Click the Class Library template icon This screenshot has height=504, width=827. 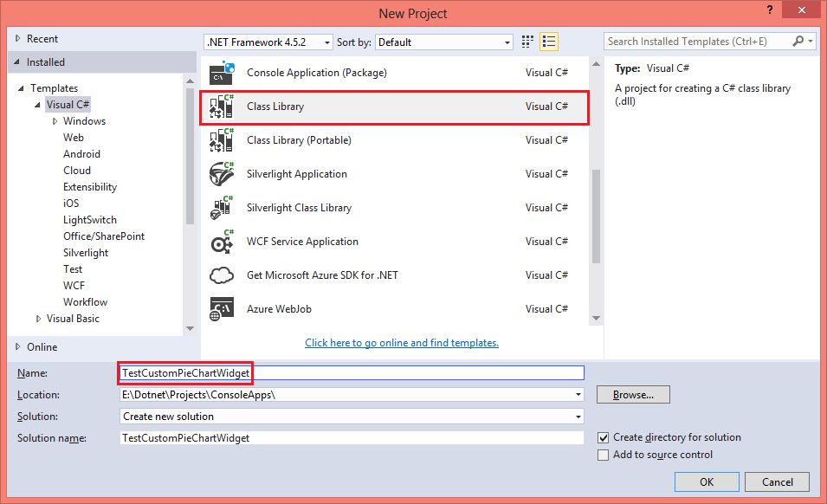pos(222,107)
